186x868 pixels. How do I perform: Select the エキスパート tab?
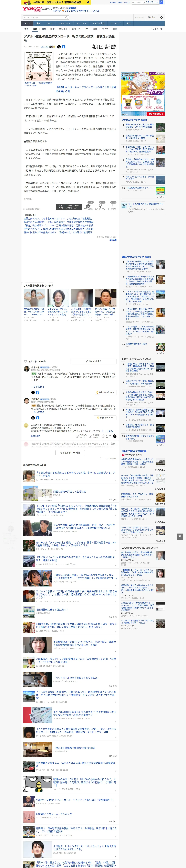tap(64, 24)
